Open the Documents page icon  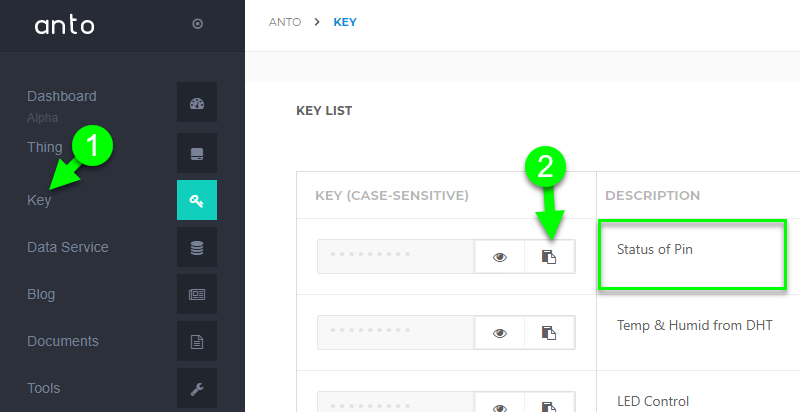tap(197, 341)
